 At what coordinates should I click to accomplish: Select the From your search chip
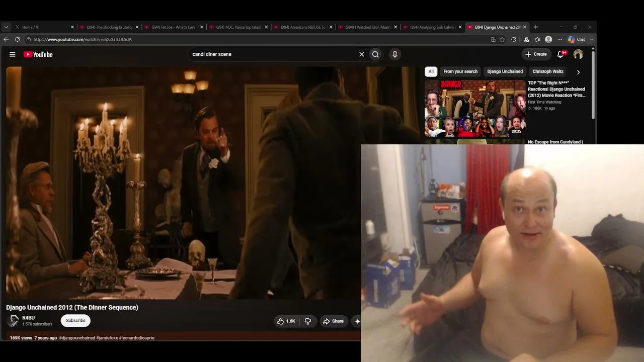460,72
